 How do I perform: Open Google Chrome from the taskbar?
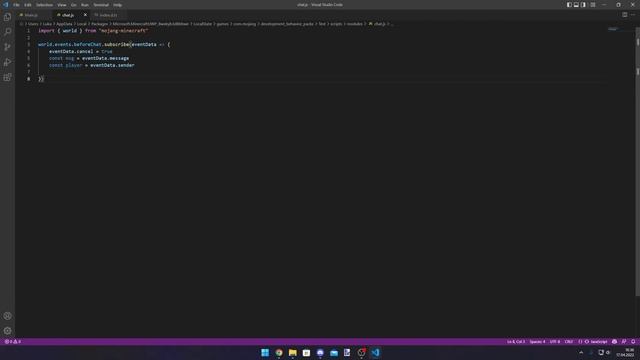point(279,353)
